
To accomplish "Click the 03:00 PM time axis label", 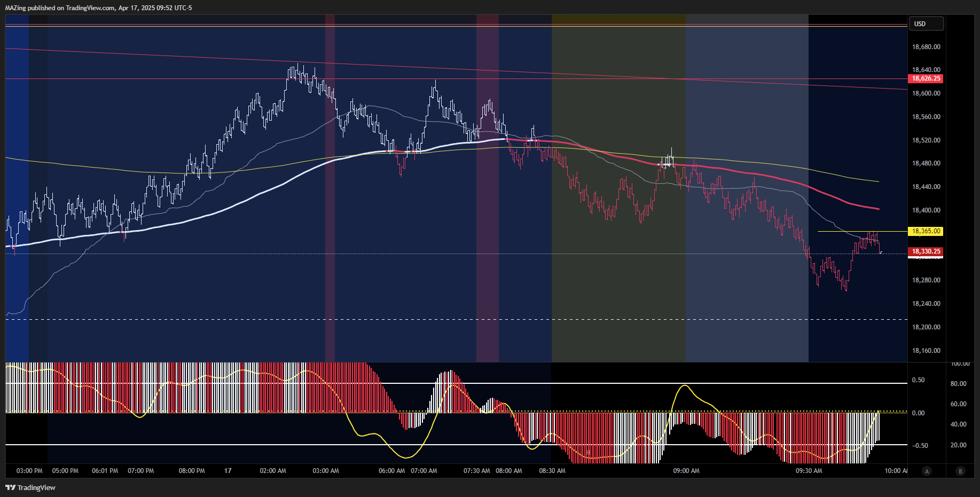I will pyautogui.click(x=29, y=471).
